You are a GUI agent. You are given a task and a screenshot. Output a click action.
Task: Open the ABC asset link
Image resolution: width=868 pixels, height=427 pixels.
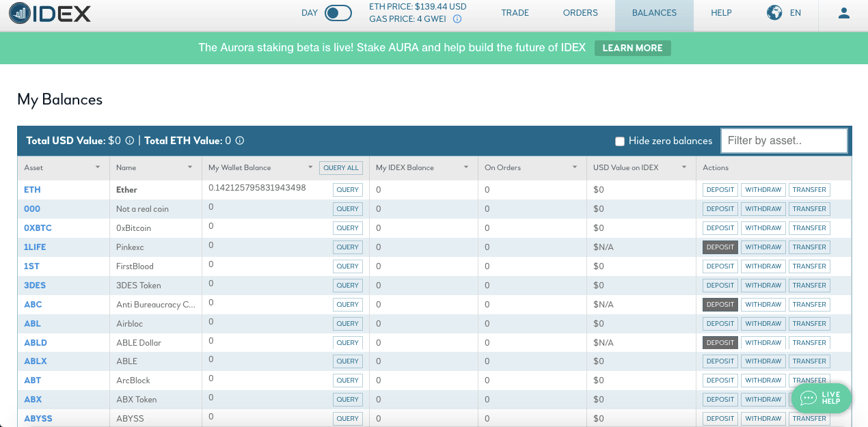pos(33,305)
